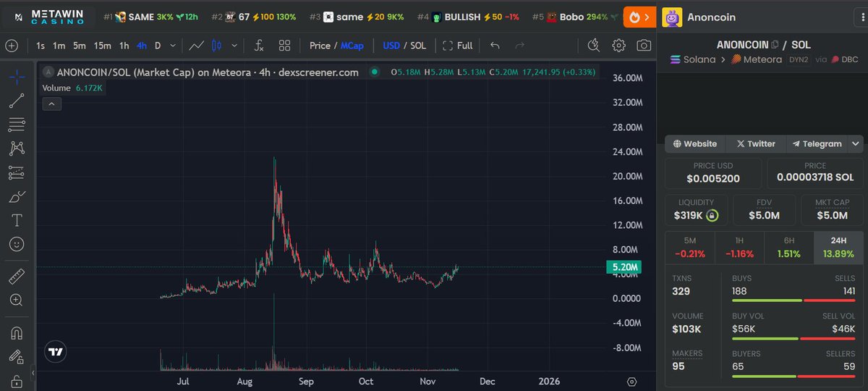
Task: Switch the timeframe to 15m
Action: click(x=102, y=46)
